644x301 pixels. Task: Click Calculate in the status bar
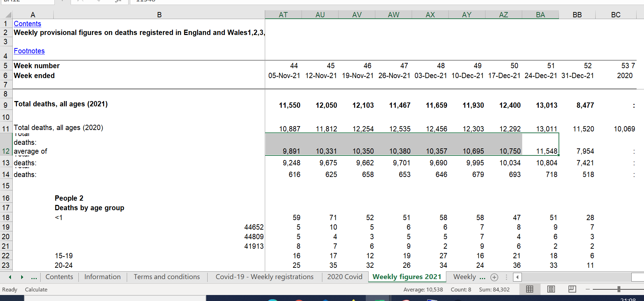[36, 290]
